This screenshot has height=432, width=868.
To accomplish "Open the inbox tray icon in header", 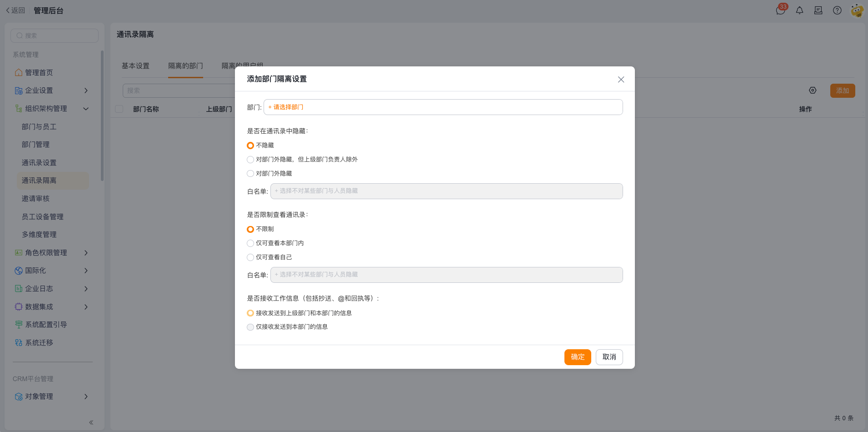I will tap(818, 10).
